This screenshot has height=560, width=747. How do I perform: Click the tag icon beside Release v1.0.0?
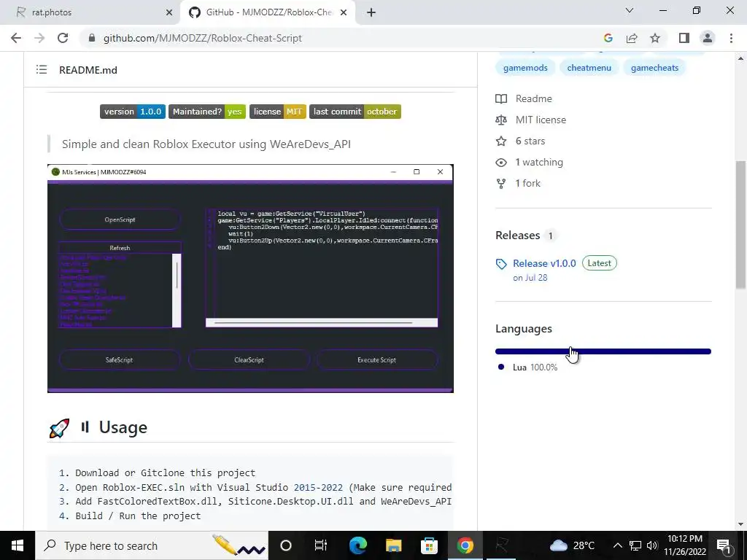point(501,264)
